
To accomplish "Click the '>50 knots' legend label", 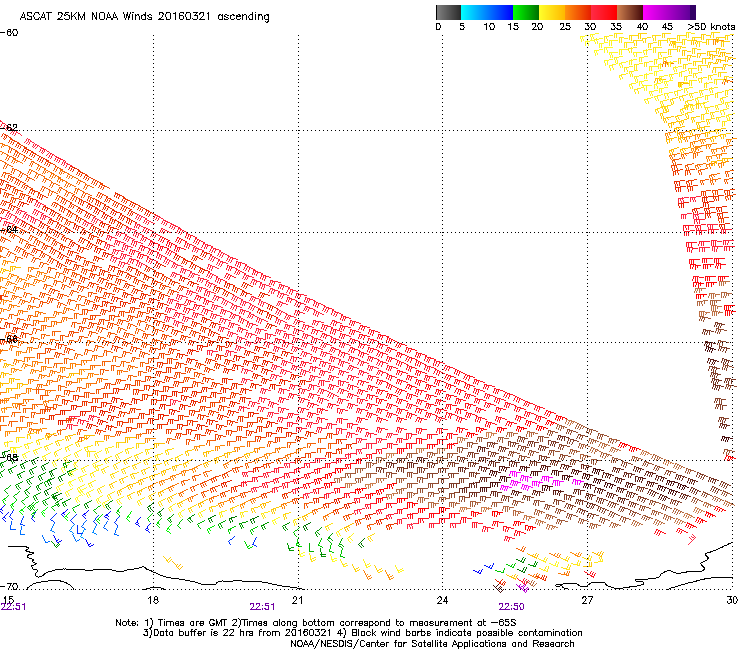I will click(711, 27).
